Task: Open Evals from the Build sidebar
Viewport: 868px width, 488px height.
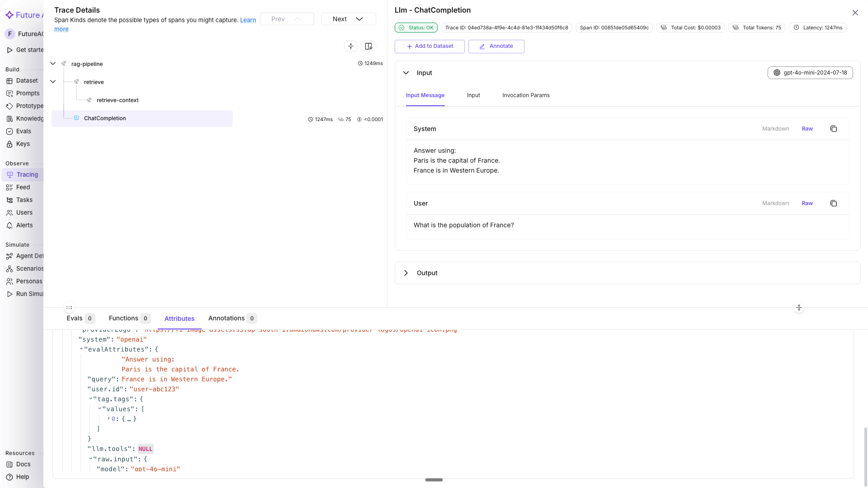Action: [24, 131]
